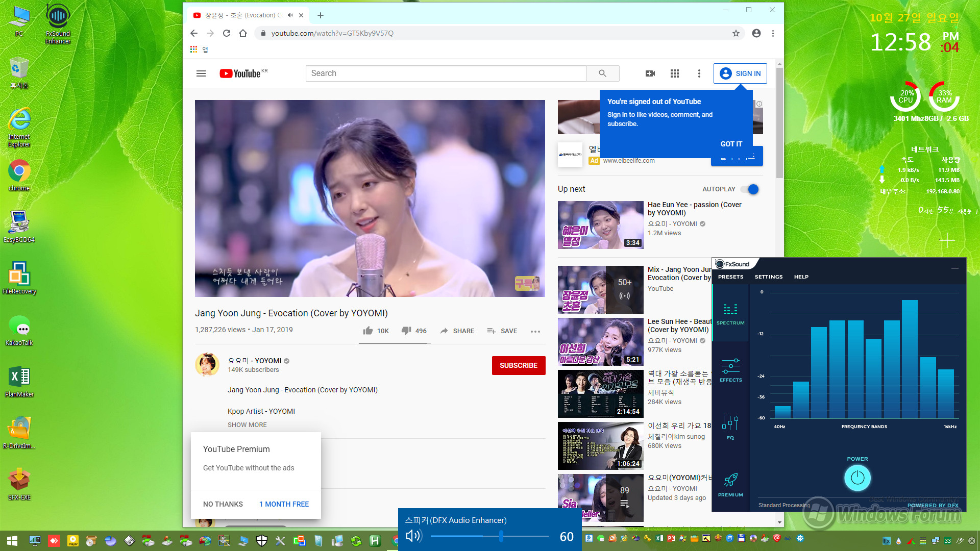
Task: Mute the speaker in volume flyout
Action: (x=413, y=536)
